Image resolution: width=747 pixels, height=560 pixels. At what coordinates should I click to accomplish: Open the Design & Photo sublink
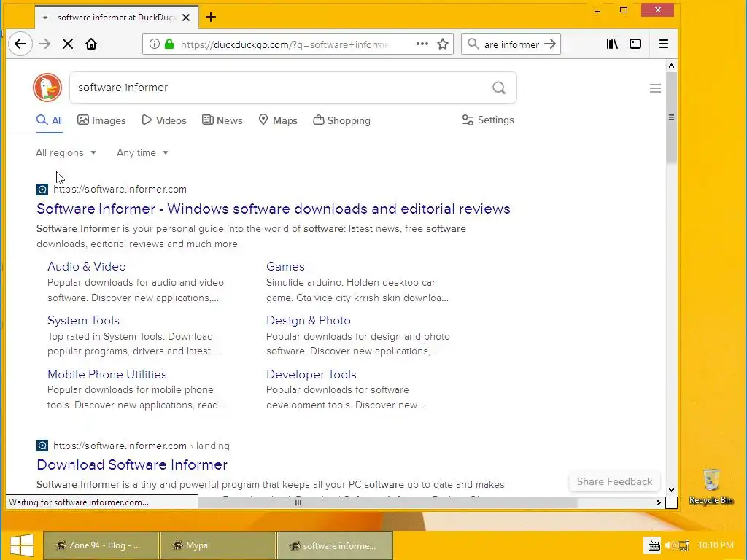(309, 321)
